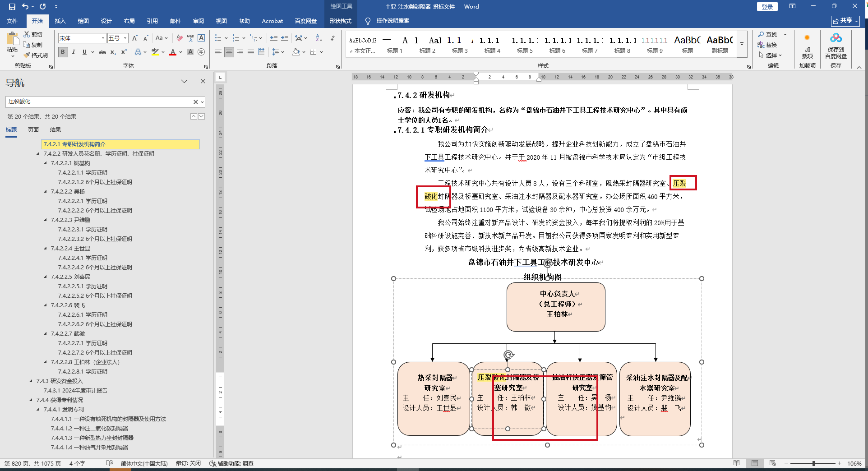
Task: Open the navigation search options dropdown
Action: point(203,102)
